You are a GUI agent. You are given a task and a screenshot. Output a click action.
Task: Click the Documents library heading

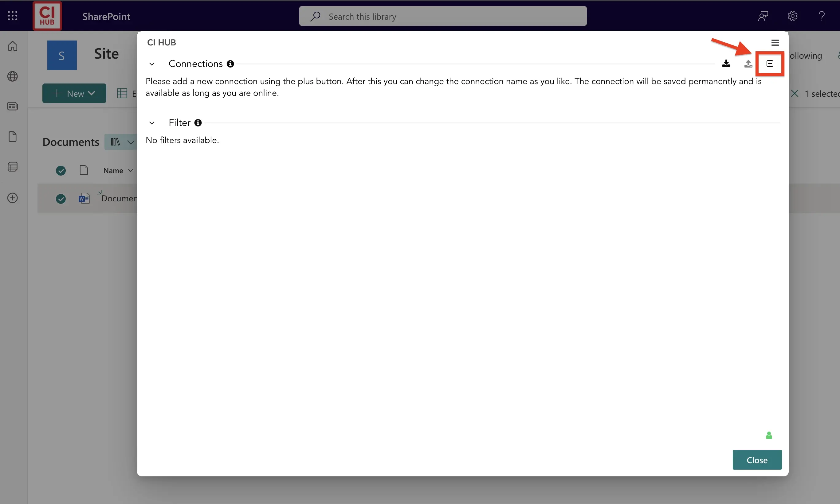[x=71, y=142]
